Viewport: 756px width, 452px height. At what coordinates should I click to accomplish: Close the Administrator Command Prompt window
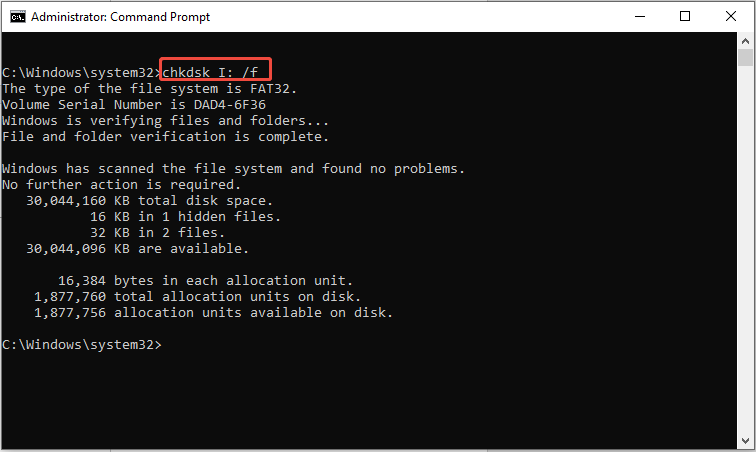(731, 17)
